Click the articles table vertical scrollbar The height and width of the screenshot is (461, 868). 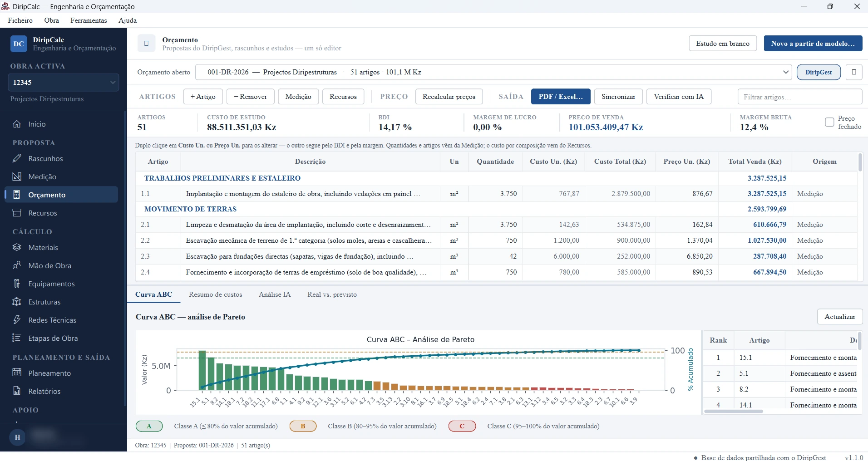[x=860, y=162]
